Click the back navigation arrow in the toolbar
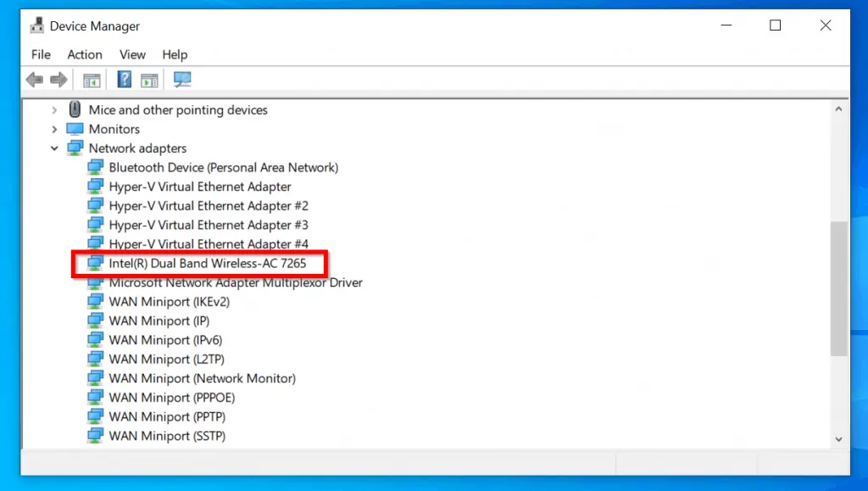868x491 pixels. point(33,79)
